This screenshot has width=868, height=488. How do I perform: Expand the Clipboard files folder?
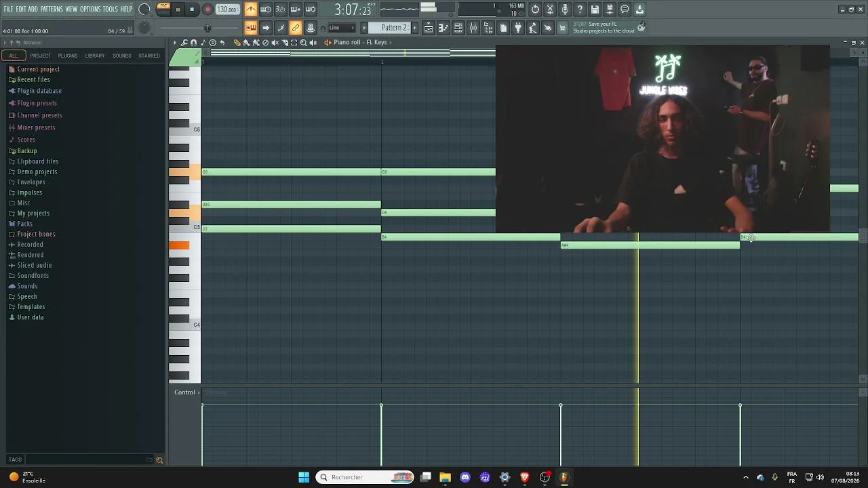[x=38, y=161]
